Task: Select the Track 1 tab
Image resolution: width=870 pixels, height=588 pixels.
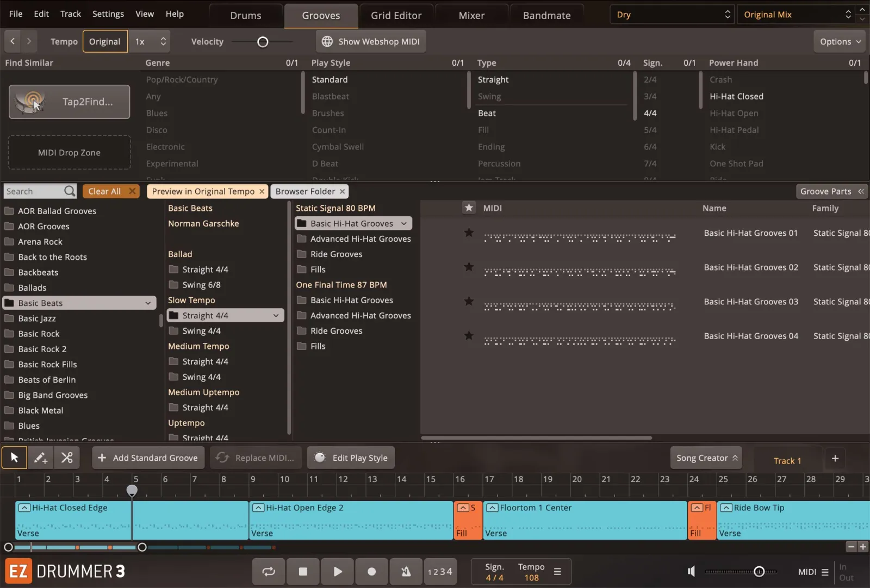Action: pos(787,461)
